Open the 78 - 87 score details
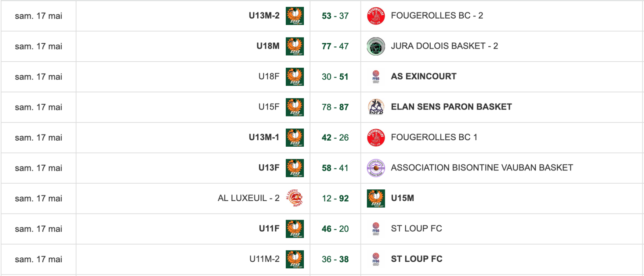Image resolution: width=644 pixels, height=276 pixels. 335,107
